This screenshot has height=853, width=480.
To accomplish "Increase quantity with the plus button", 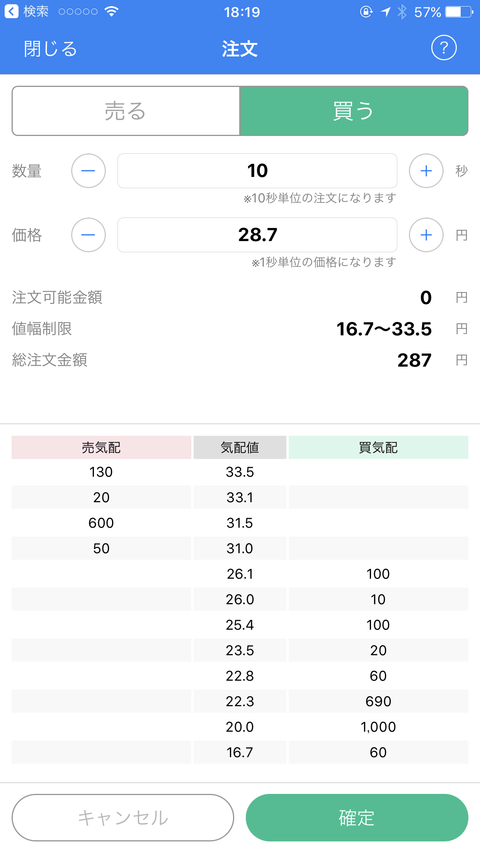I will 426,171.
